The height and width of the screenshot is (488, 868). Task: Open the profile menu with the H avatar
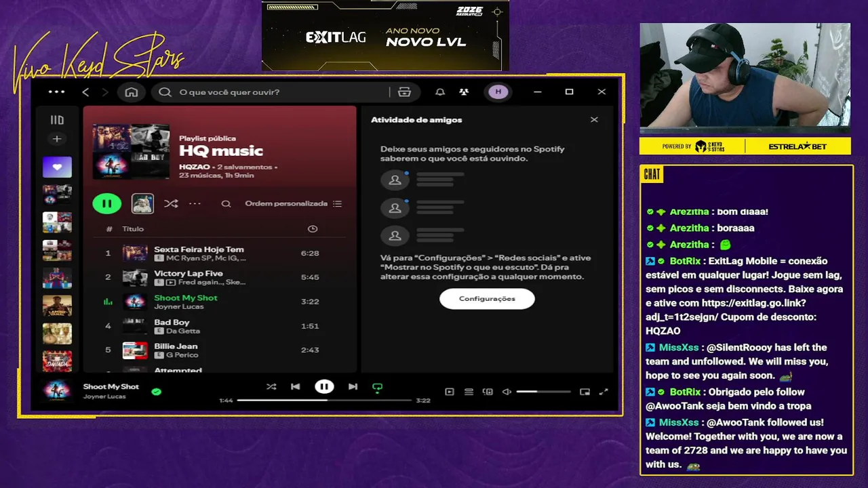[x=498, y=92]
